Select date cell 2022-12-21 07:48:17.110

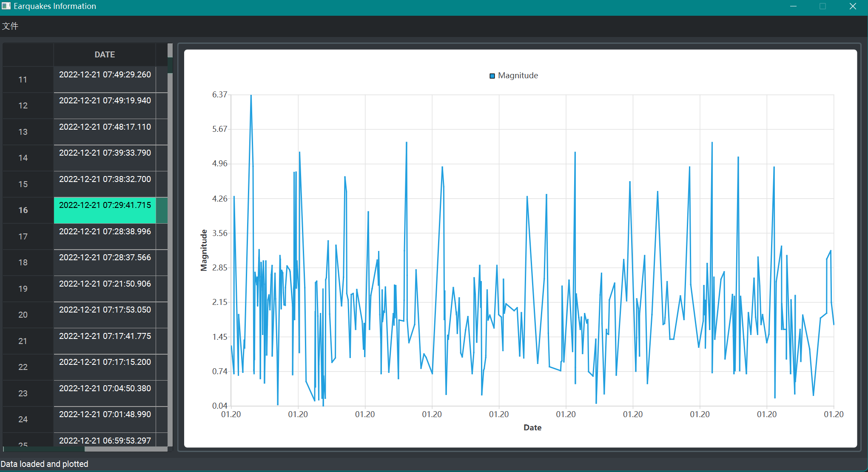pyautogui.click(x=105, y=132)
